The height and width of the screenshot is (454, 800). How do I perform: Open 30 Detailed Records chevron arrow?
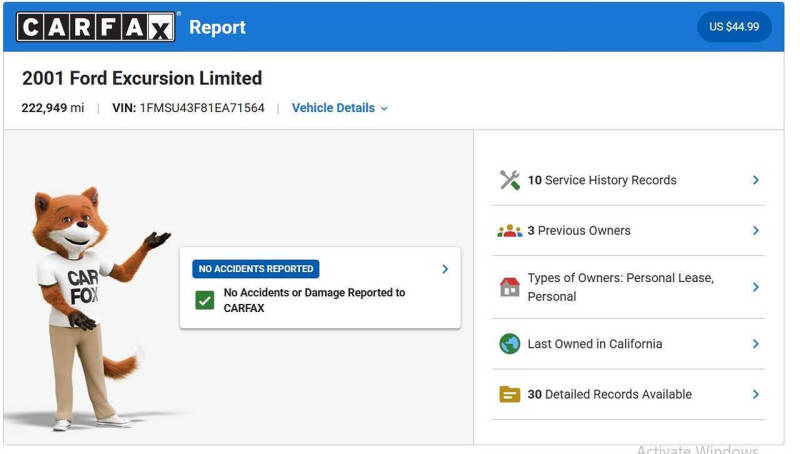tap(756, 394)
